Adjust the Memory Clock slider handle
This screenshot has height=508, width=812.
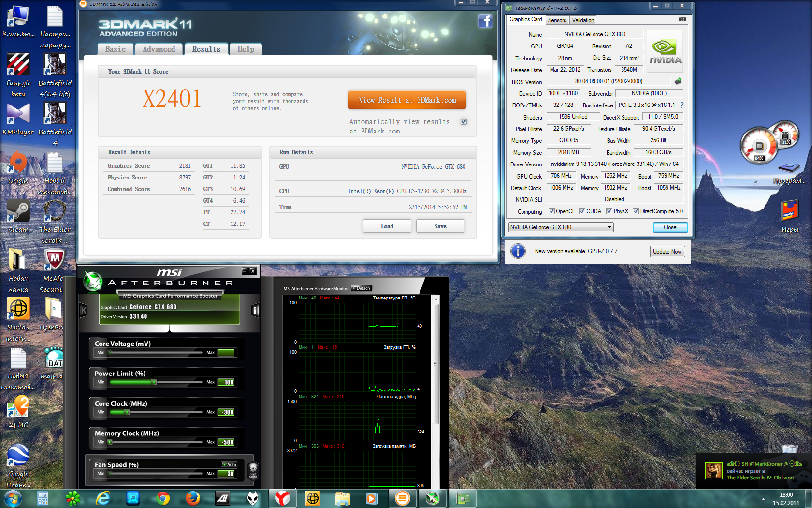coord(110,442)
